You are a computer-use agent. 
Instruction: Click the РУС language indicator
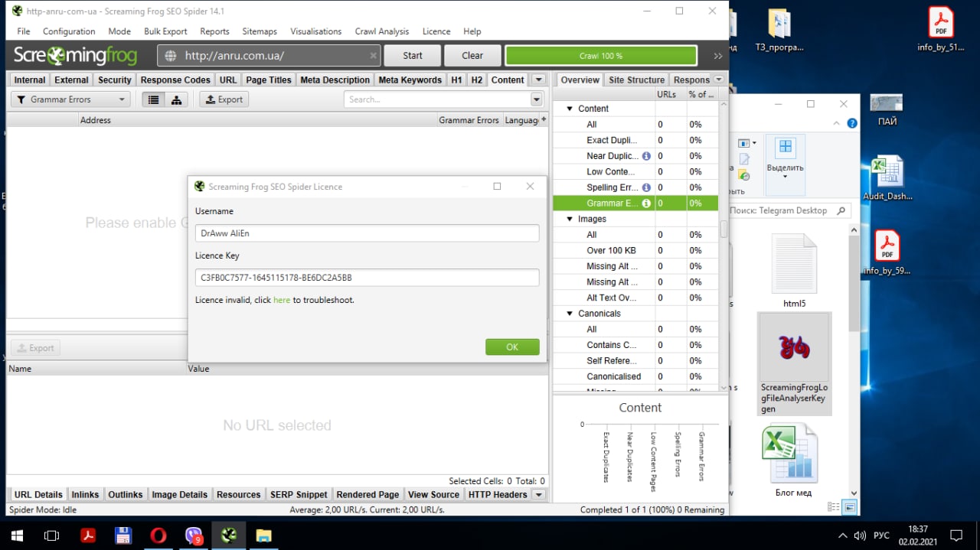881,535
